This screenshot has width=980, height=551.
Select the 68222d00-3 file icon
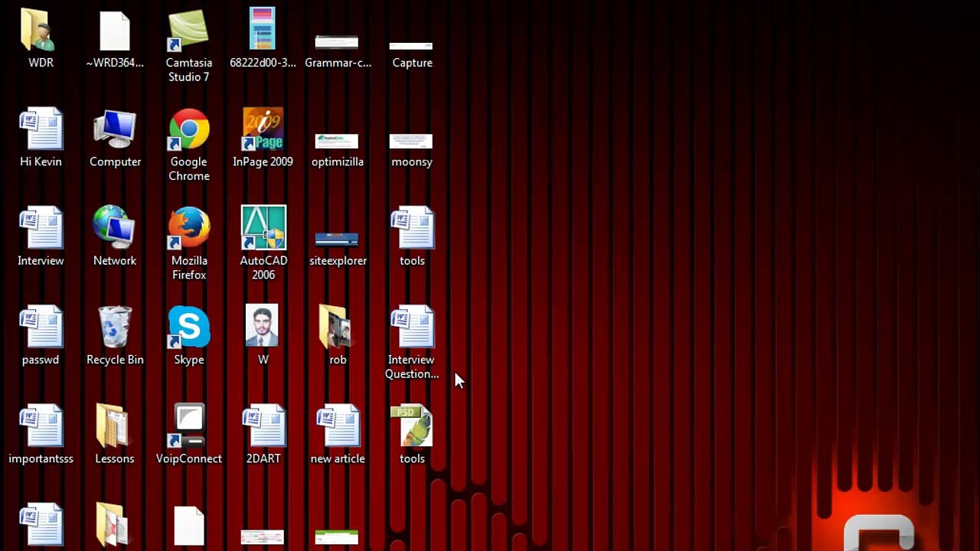(263, 29)
